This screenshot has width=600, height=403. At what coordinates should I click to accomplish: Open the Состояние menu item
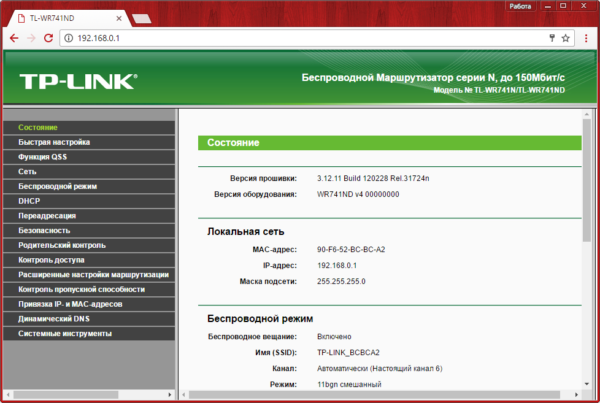89,127
